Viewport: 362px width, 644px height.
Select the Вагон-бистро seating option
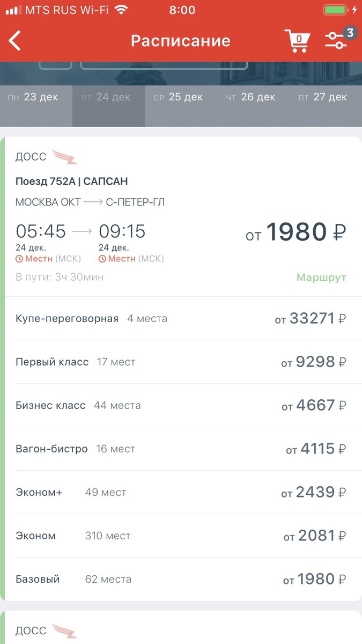point(181,449)
